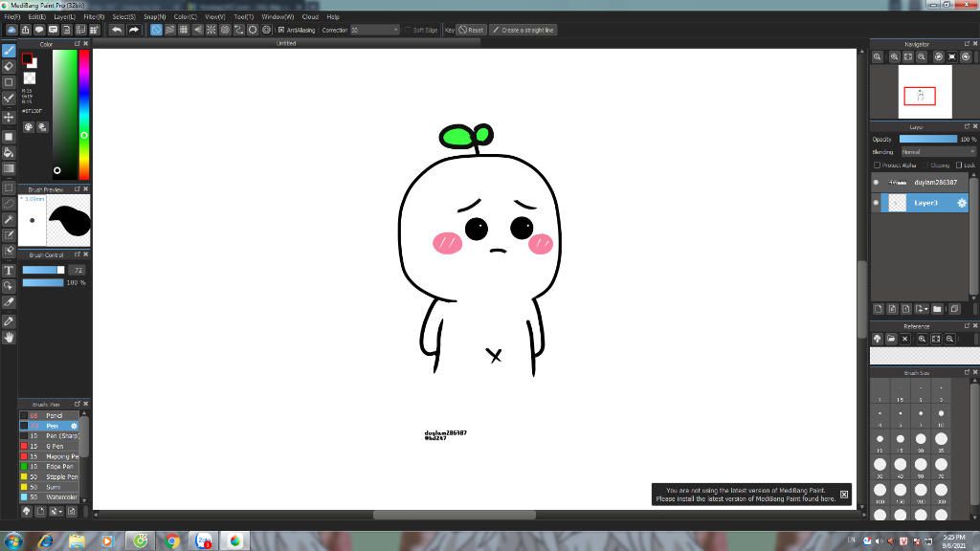Open the Correction dropdown
Screen dimensions: 980x551
point(374,30)
